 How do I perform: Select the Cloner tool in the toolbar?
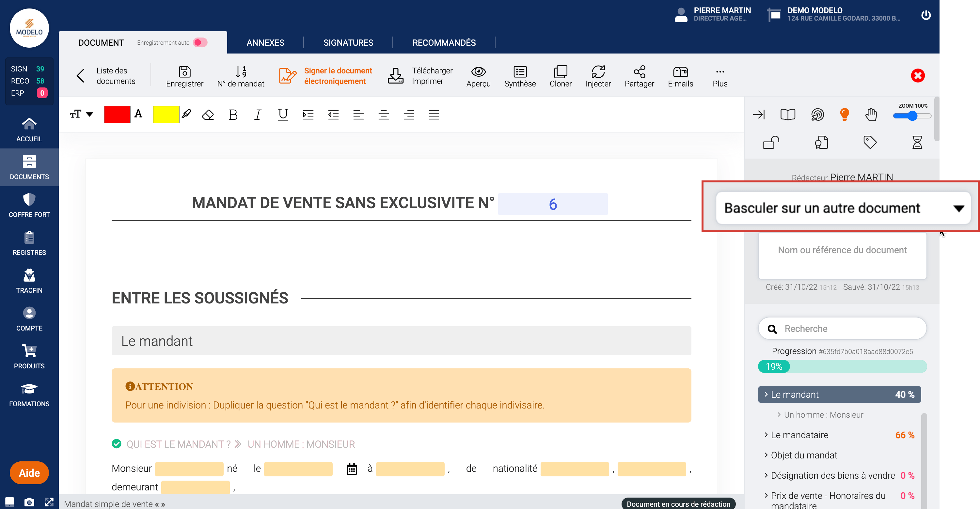pyautogui.click(x=561, y=76)
